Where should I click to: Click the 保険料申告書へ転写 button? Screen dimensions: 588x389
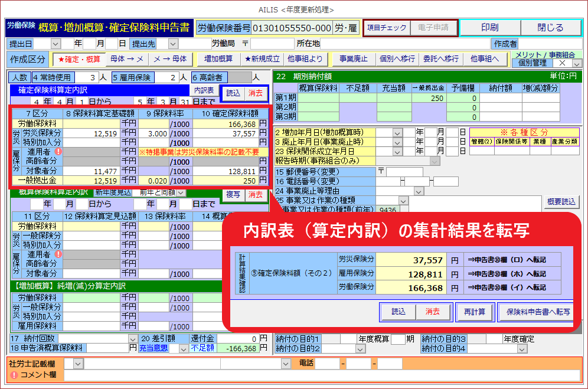pyautogui.click(x=538, y=312)
